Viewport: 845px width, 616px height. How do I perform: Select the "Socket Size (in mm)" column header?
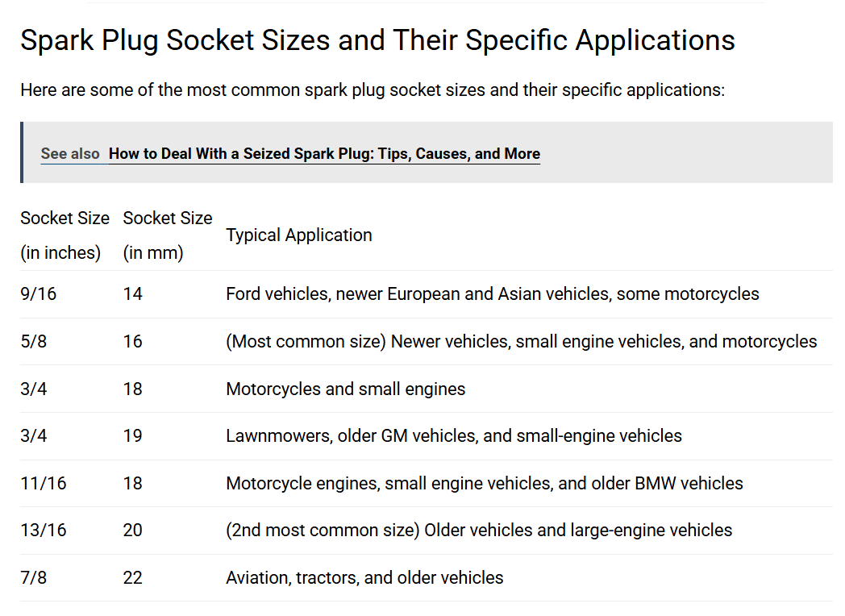168,235
